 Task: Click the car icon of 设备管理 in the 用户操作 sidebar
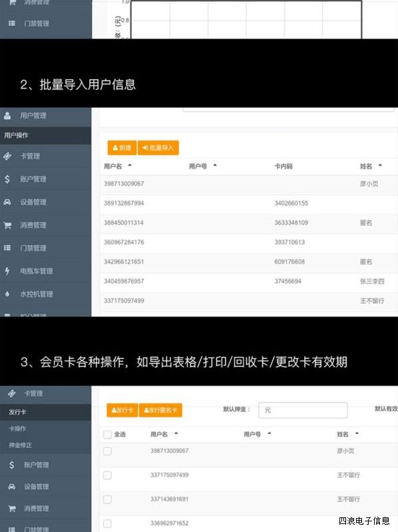pyautogui.click(x=7, y=202)
